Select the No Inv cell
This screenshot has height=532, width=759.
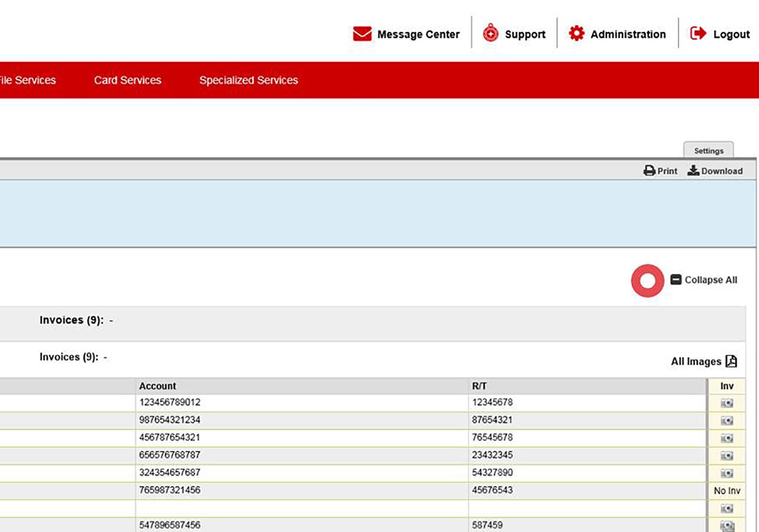[x=727, y=491]
